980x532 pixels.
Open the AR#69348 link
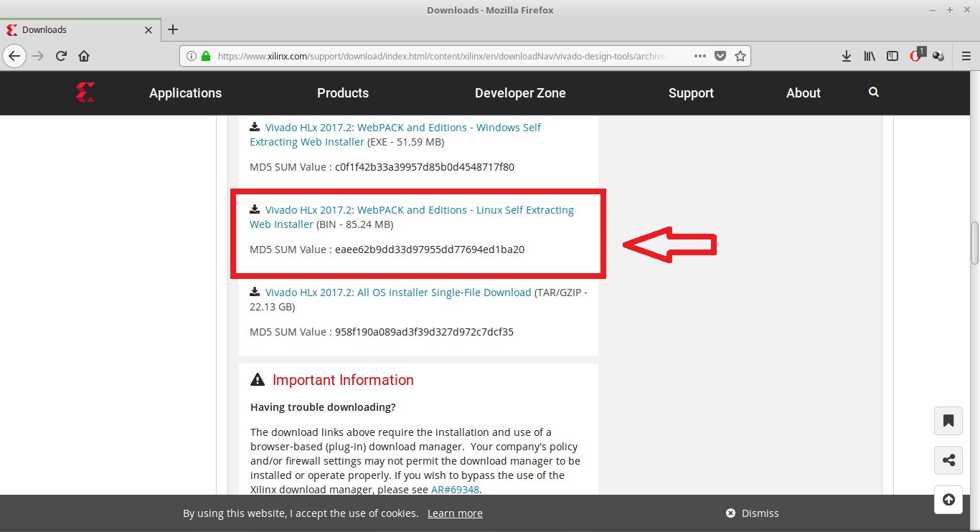455,490
